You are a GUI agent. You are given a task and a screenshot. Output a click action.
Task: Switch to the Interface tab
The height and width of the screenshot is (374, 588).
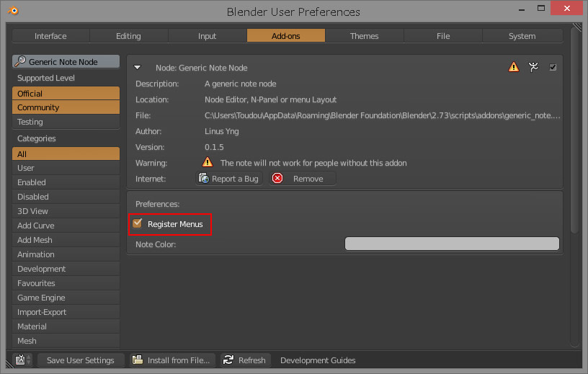point(50,36)
